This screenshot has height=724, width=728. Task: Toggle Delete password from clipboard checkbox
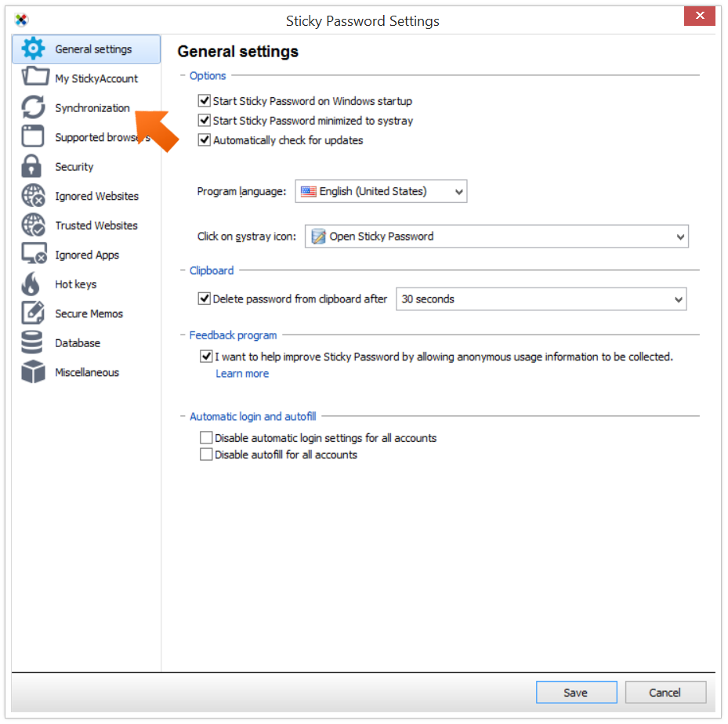click(x=205, y=299)
